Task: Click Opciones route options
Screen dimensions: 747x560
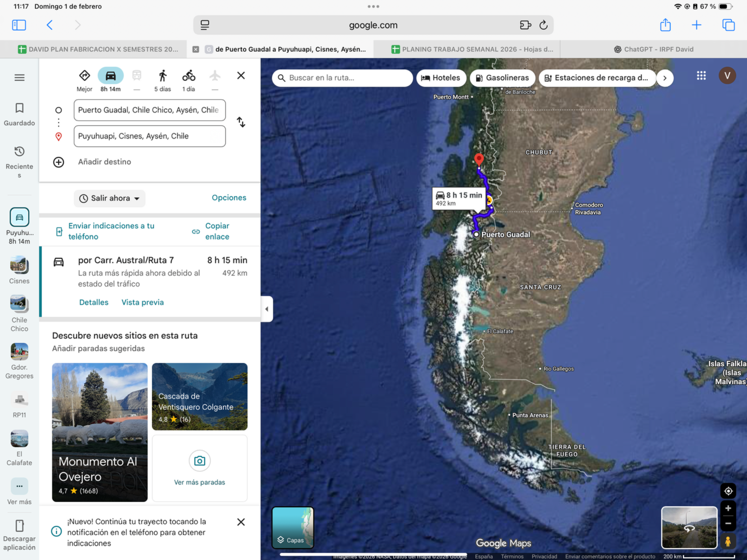Action: point(229,198)
